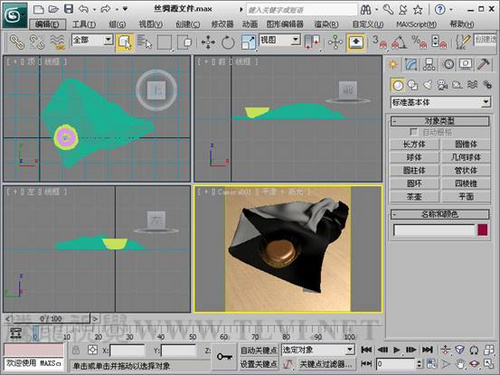The height and width of the screenshot is (375, 500).
Task: Open the Create menu
Action: click(x=188, y=24)
